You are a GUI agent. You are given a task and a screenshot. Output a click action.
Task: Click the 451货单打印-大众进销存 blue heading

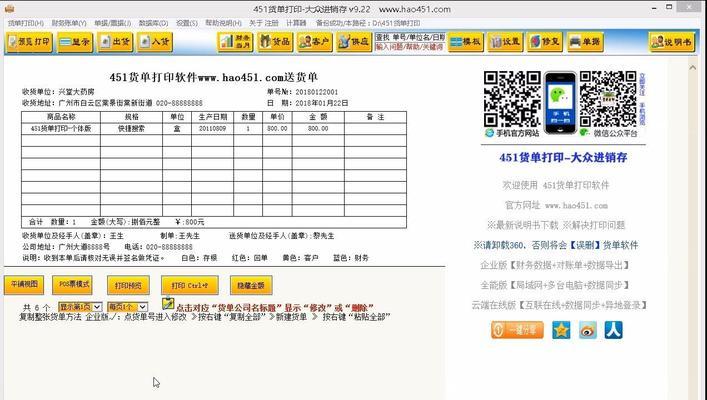click(563, 157)
